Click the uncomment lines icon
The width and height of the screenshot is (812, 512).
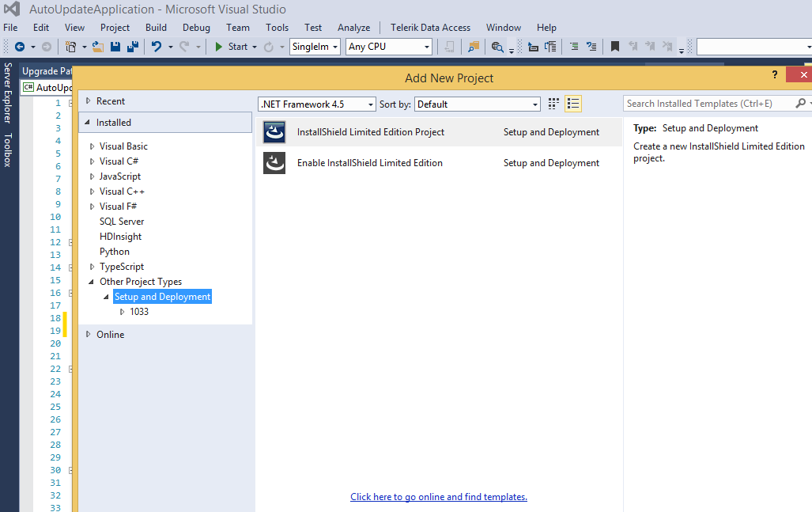click(591, 47)
